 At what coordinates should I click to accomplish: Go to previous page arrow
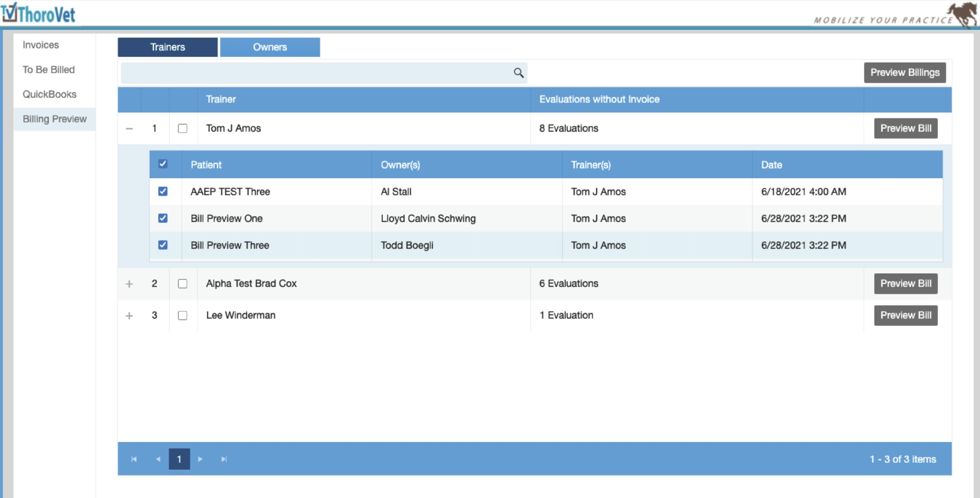tap(158, 459)
